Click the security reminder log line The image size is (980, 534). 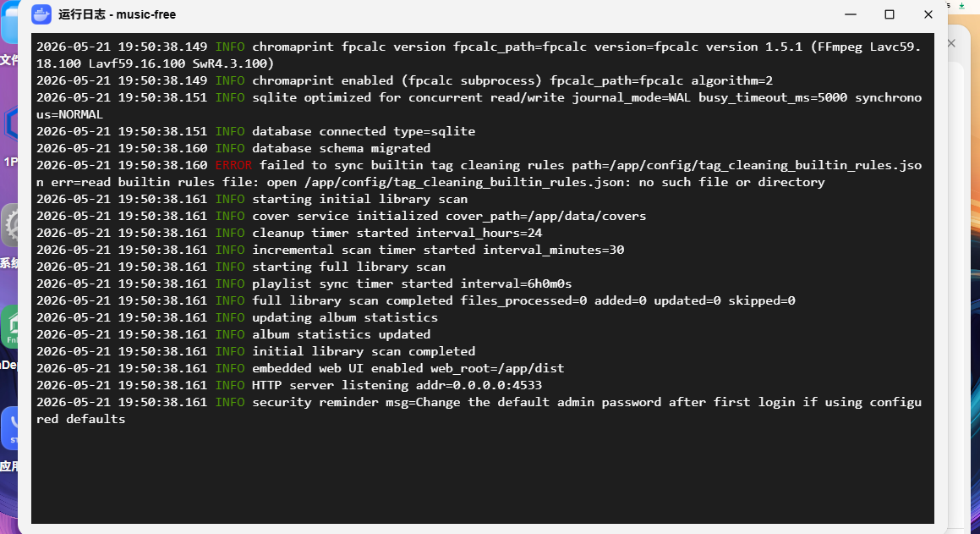pyautogui.click(x=479, y=410)
